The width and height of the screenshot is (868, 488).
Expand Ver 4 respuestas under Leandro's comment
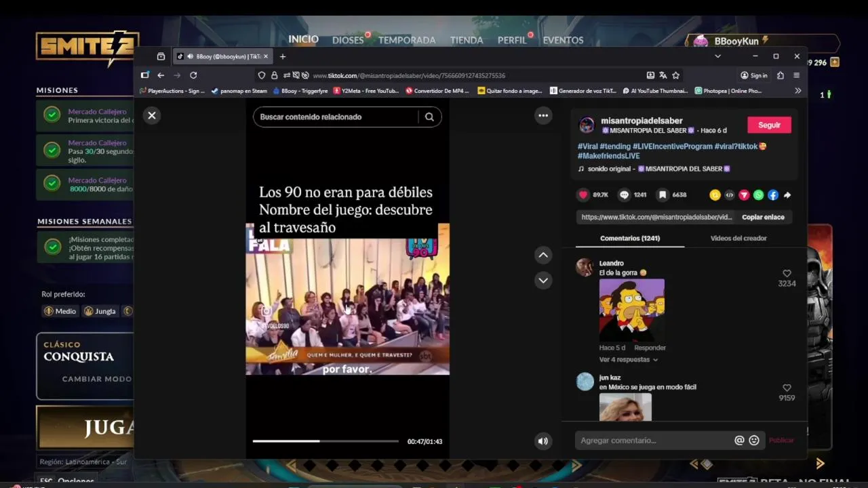[628, 360]
